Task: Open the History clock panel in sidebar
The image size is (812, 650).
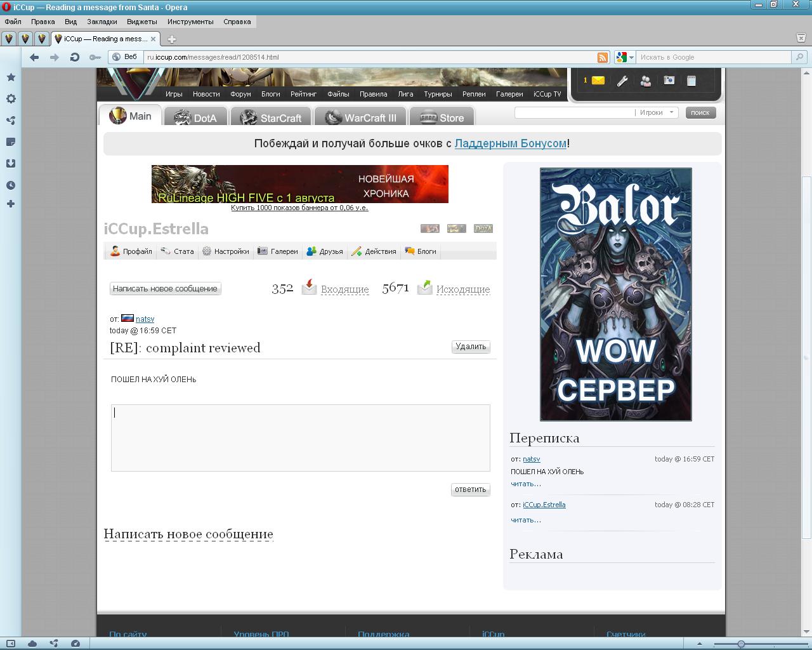Action: 11,185
